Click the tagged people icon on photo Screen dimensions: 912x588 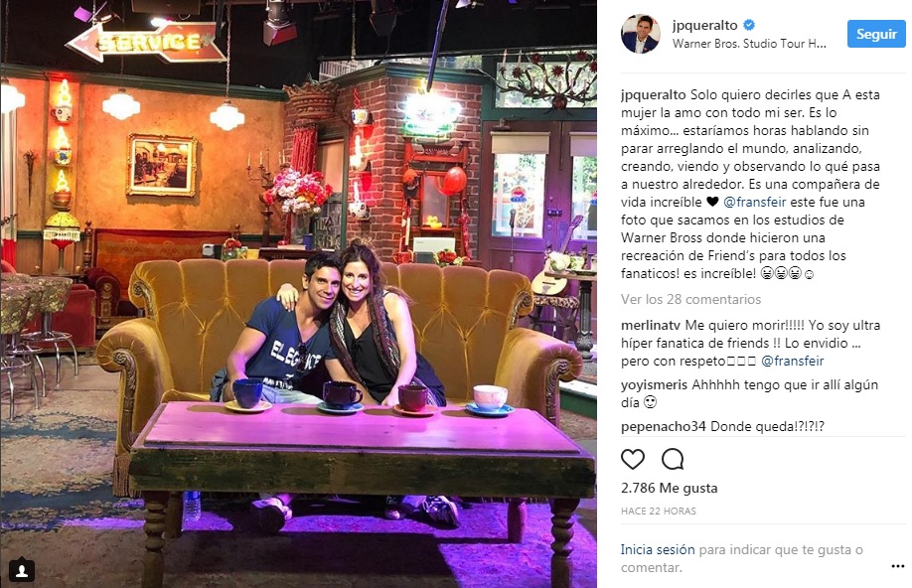[22, 570]
